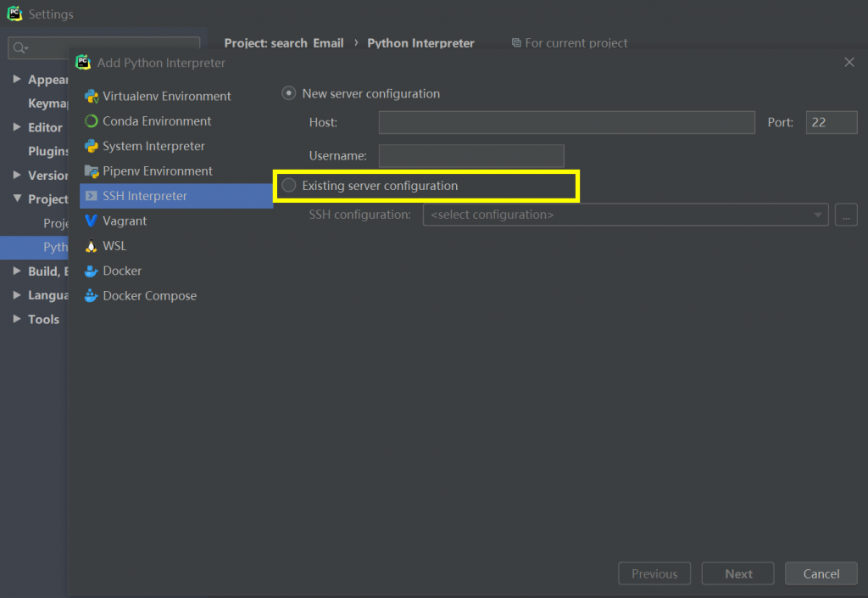
Task: Click the Pipenv Environment folder icon
Action: point(92,171)
